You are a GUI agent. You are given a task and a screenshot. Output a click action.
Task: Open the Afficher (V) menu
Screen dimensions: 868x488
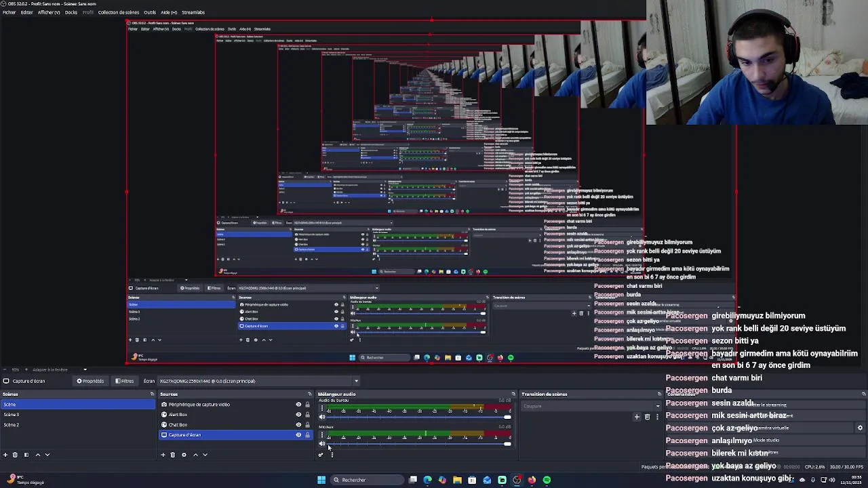click(49, 12)
